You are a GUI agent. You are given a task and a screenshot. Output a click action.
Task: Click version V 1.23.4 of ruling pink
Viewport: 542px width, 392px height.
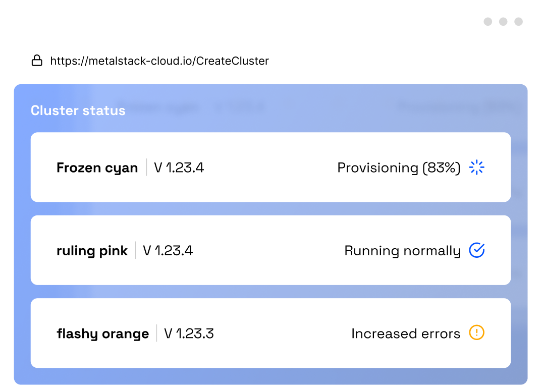click(168, 251)
